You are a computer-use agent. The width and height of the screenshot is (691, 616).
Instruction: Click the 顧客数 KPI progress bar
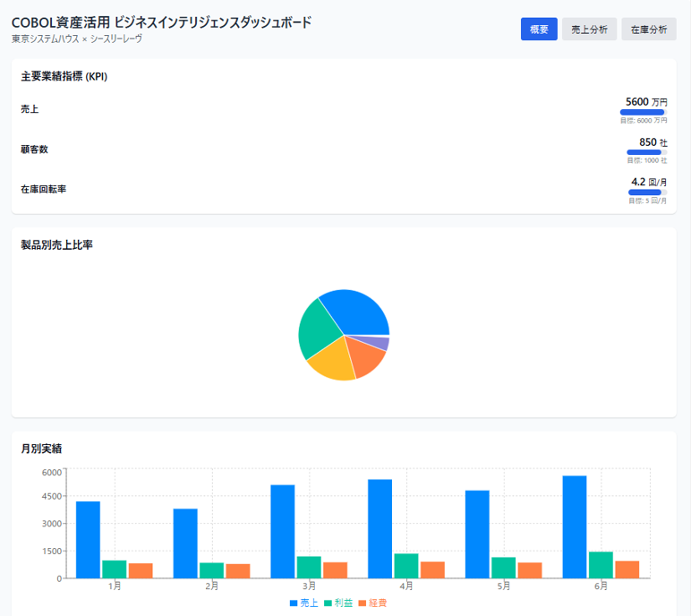(x=646, y=153)
